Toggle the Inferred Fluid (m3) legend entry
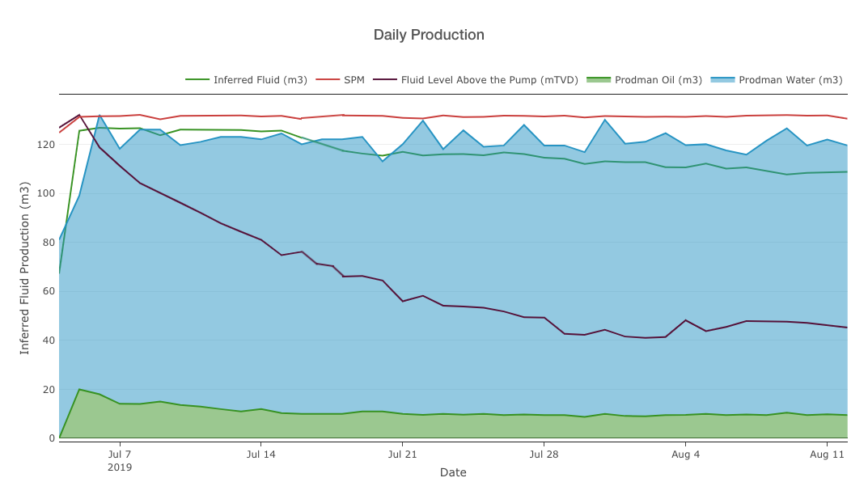 tap(260, 80)
